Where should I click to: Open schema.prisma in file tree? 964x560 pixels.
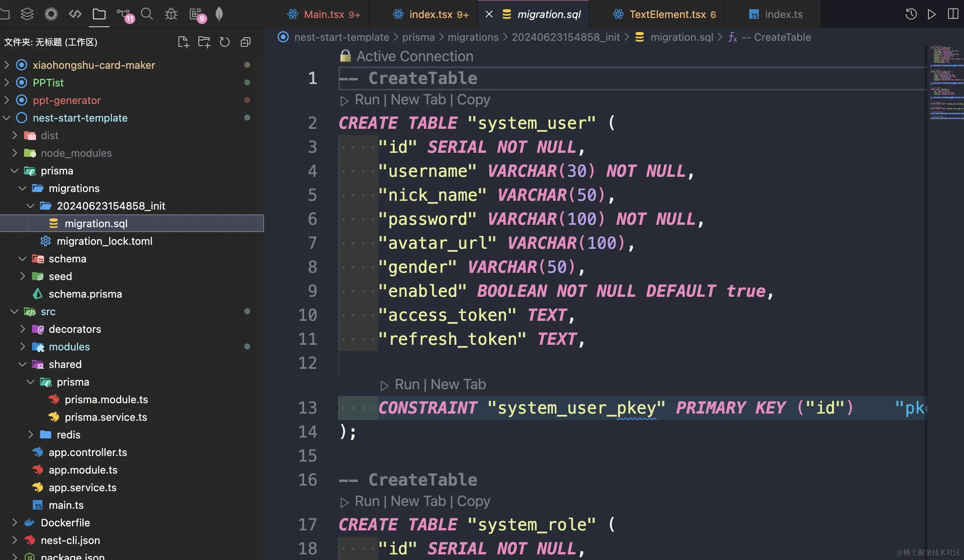click(x=85, y=294)
